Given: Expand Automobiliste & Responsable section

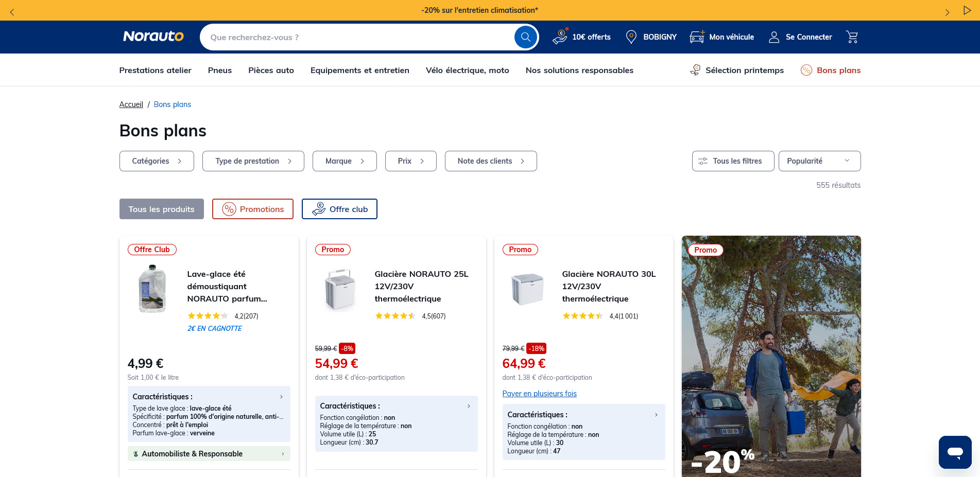Looking at the screenshot, I should click(x=209, y=454).
